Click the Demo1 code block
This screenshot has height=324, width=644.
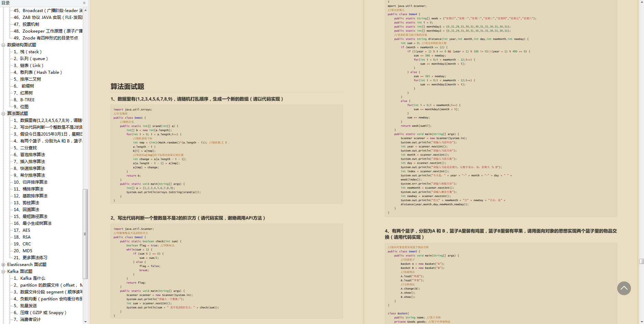(x=227, y=154)
